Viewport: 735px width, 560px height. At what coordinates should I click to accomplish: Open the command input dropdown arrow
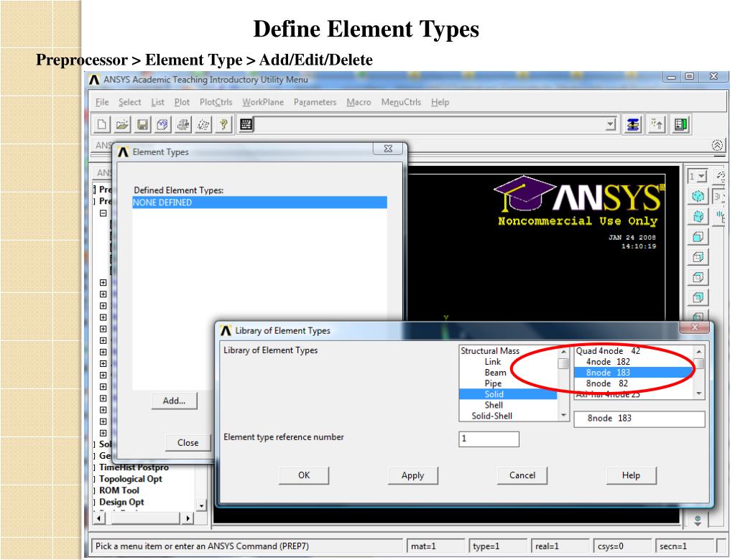(610, 124)
